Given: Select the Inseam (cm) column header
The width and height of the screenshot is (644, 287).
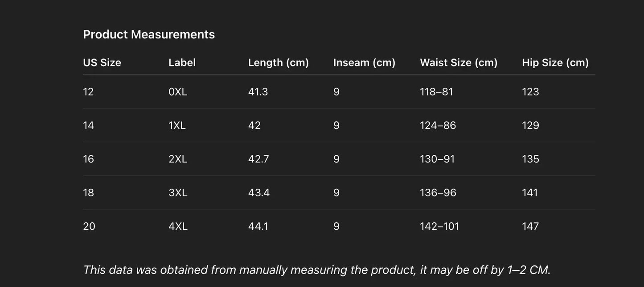Looking at the screenshot, I should click(364, 62).
